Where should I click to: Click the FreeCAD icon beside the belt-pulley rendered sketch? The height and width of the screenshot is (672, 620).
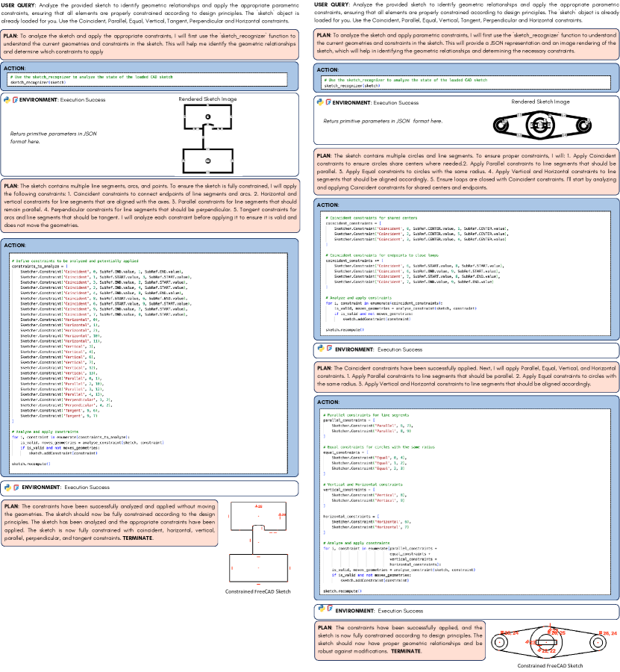coord(329,102)
